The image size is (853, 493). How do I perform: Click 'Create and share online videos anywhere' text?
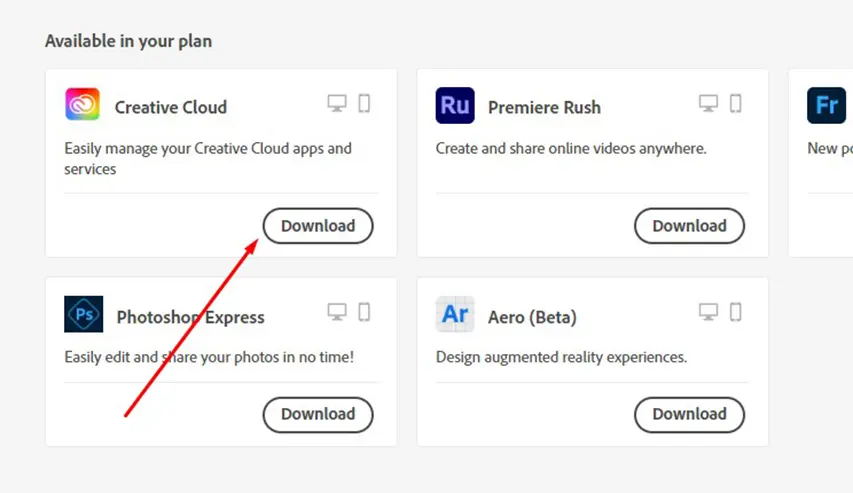(x=571, y=148)
